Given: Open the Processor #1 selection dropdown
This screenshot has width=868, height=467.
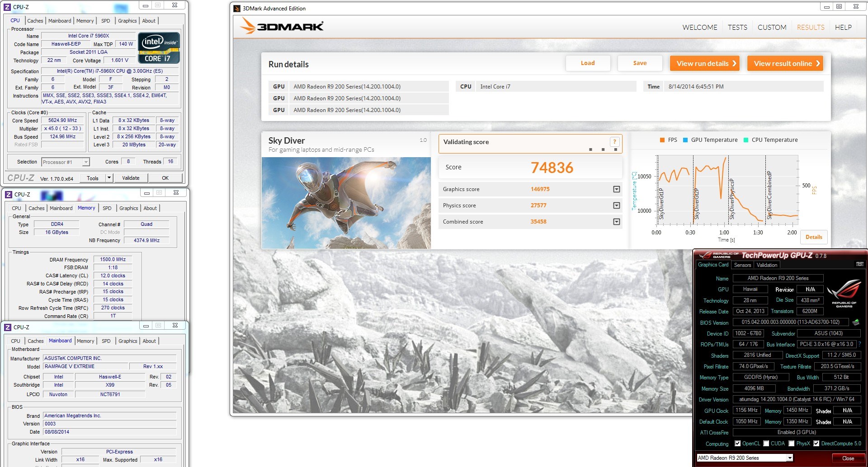Looking at the screenshot, I should click(x=66, y=162).
